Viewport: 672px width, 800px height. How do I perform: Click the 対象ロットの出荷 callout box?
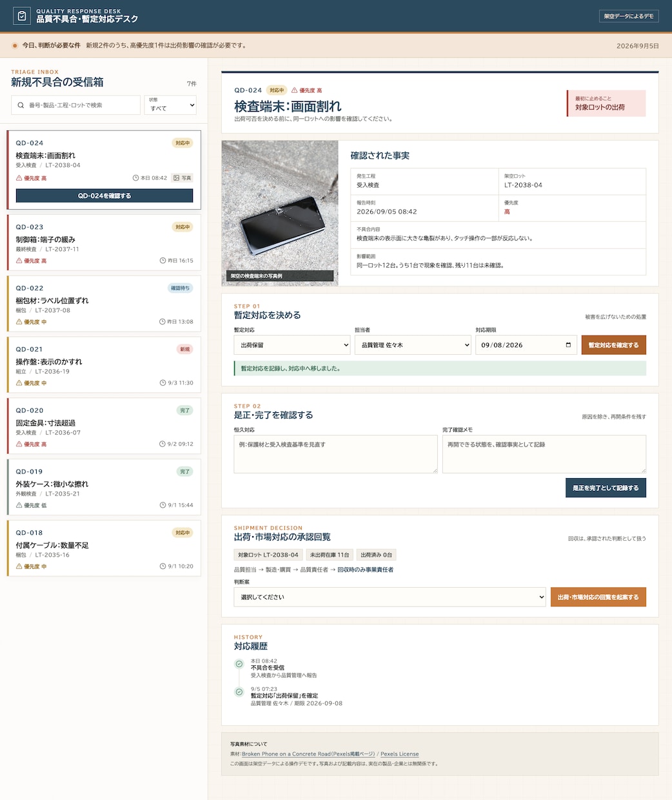point(606,103)
